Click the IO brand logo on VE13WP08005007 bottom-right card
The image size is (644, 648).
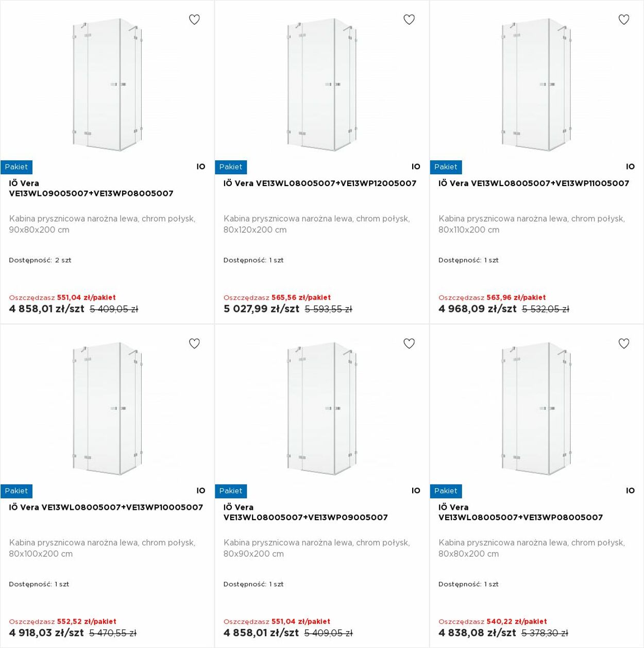click(630, 491)
